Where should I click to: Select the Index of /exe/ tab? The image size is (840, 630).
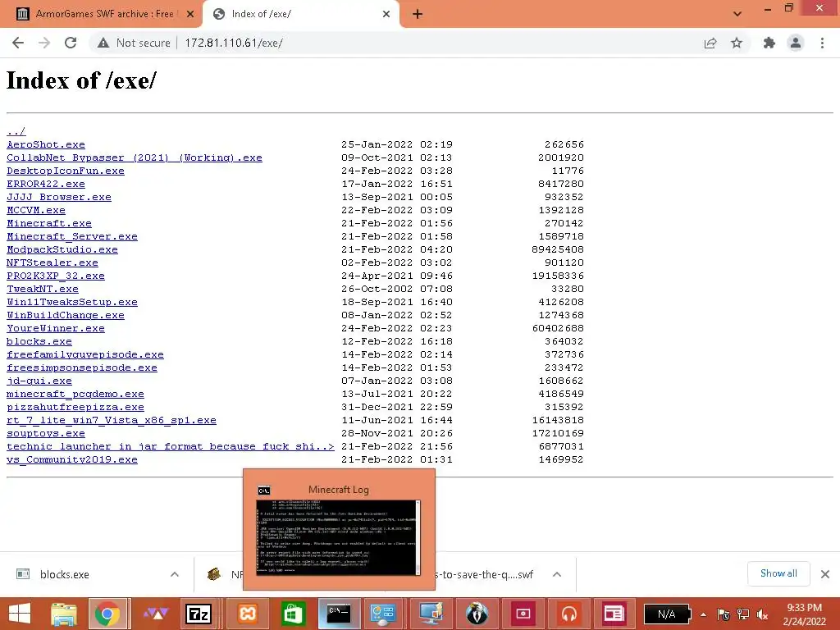coord(300,15)
